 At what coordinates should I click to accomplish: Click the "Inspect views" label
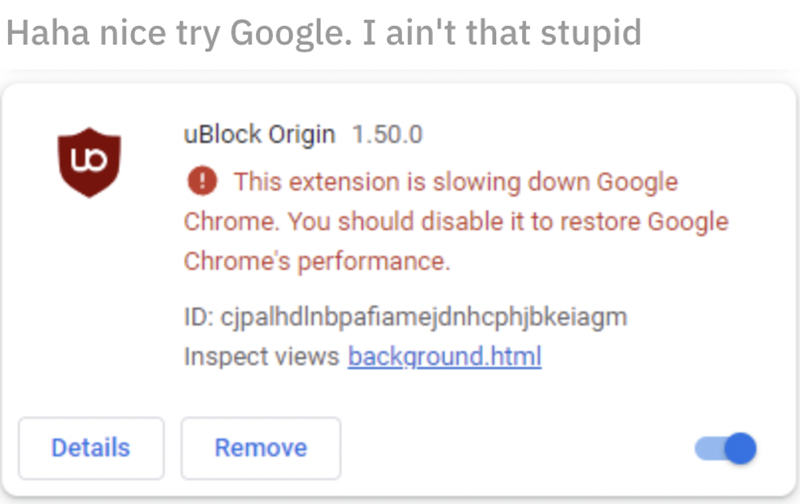(x=262, y=356)
